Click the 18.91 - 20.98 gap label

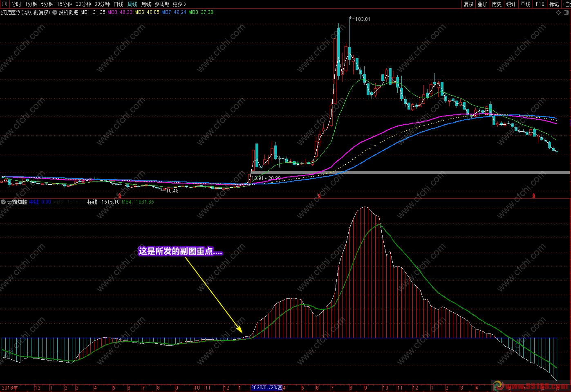266,178
